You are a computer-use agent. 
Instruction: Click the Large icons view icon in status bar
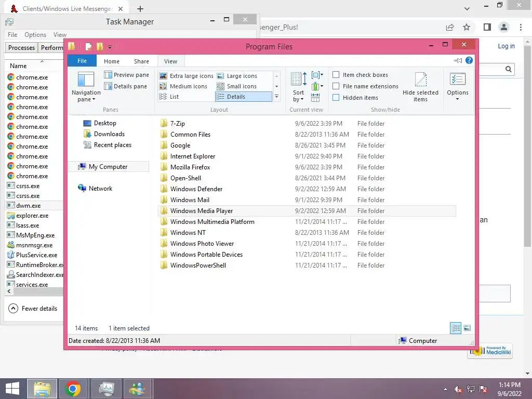pyautogui.click(x=467, y=328)
